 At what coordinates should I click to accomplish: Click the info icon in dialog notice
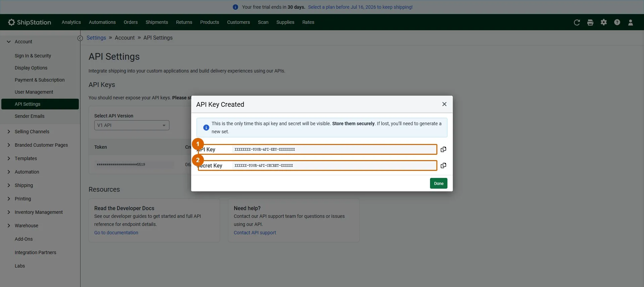coord(206,128)
